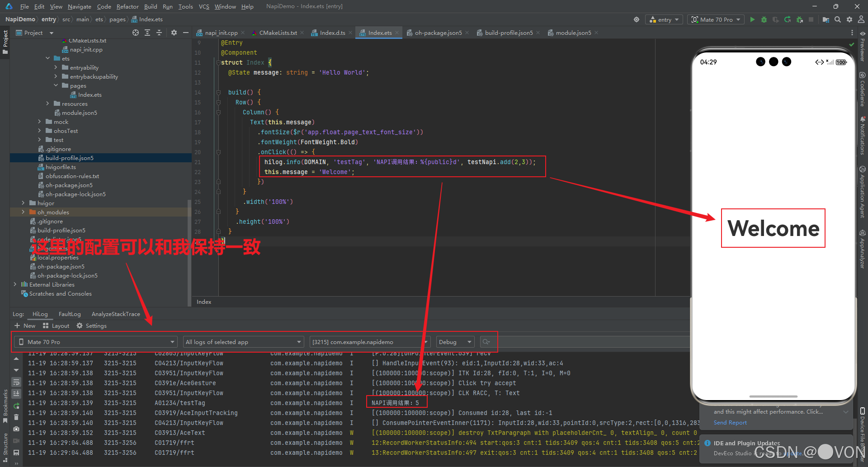Open the VCS menu
This screenshot has width=868, height=467.
(x=204, y=6)
